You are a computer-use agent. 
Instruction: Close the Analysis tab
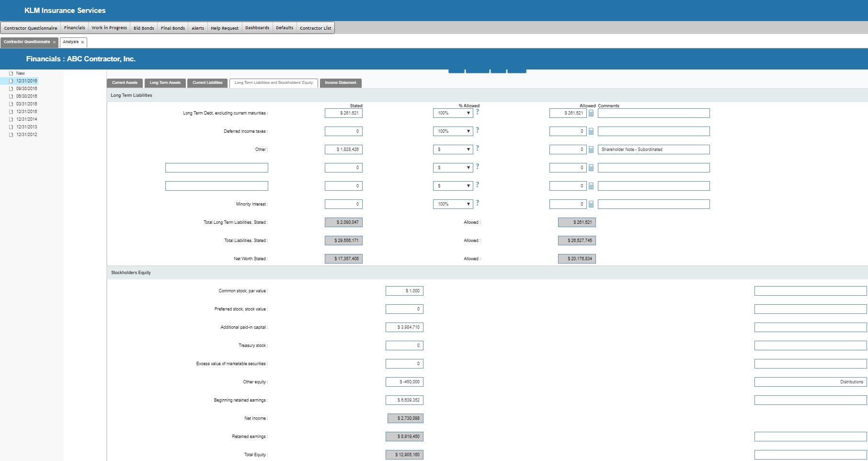click(82, 42)
